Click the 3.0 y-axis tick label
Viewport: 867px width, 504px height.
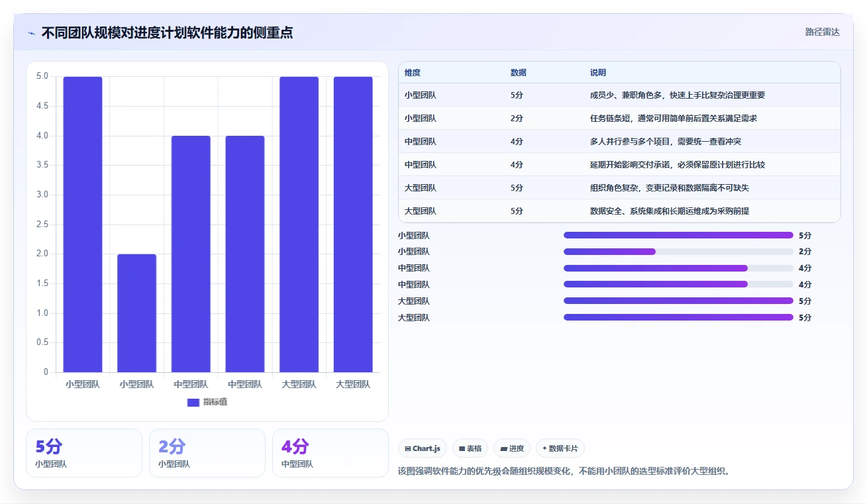click(x=42, y=195)
